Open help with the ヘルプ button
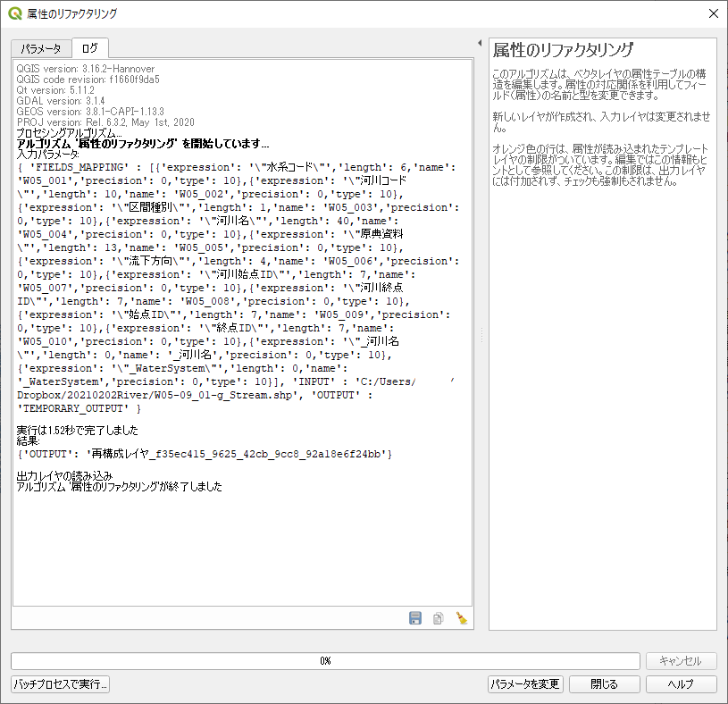 [x=681, y=684]
